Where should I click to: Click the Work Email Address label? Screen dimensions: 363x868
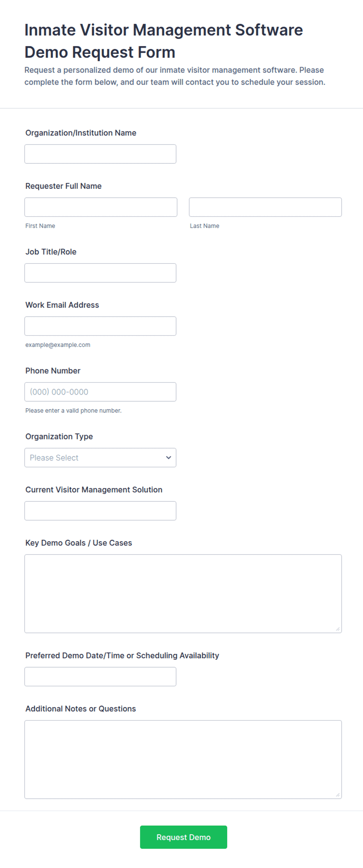(62, 305)
